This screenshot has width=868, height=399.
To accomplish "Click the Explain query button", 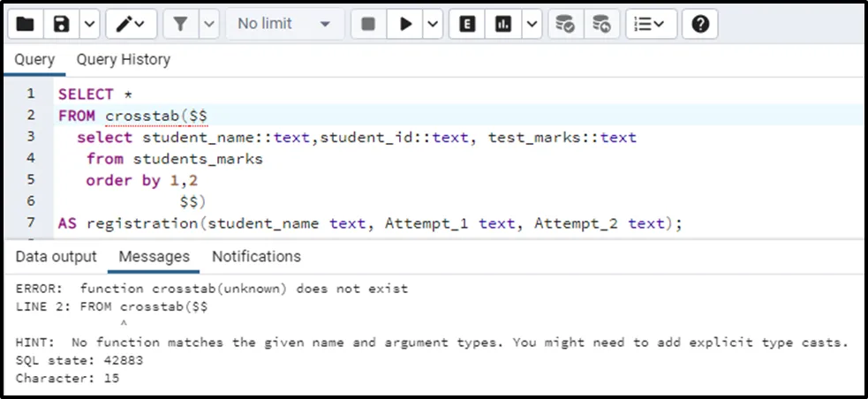I will pos(467,24).
